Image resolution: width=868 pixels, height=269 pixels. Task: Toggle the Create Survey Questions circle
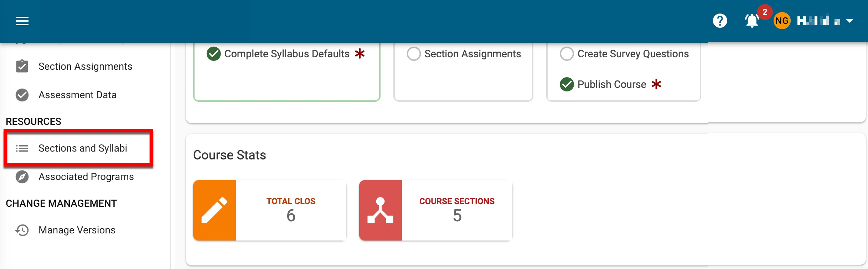[567, 54]
